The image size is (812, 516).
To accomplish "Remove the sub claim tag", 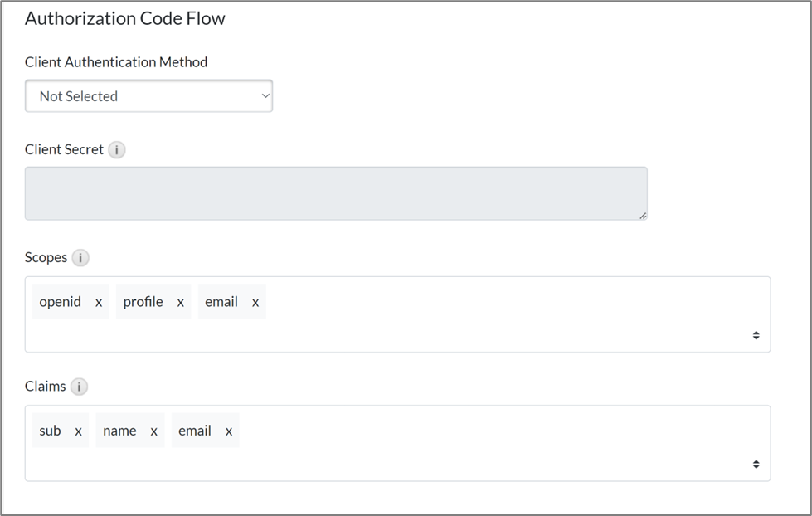I will pos(78,431).
